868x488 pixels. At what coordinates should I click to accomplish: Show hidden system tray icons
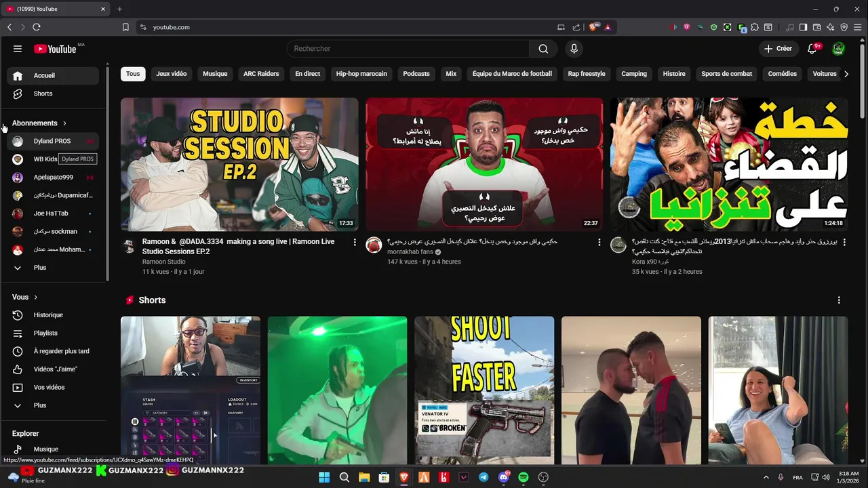(766, 477)
